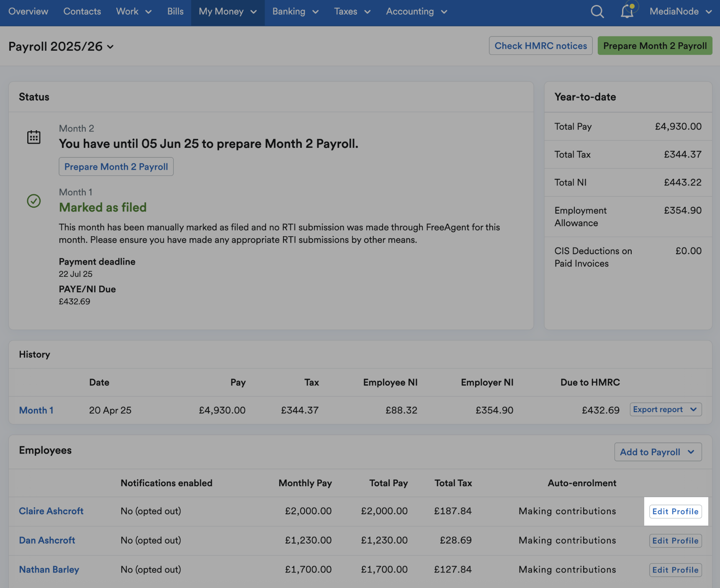Edit Profile for Claire Ashcroft
The width and height of the screenshot is (720, 588).
coord(675,511)
